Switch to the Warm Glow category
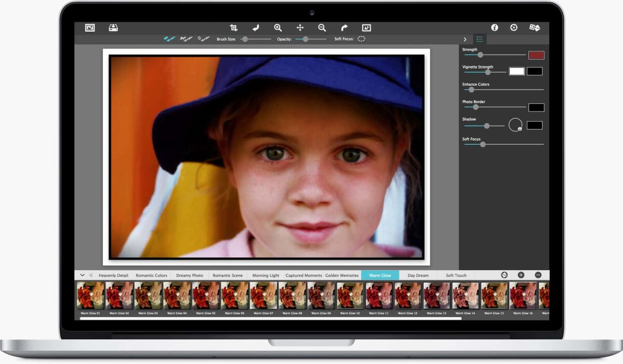This screenshot has width=623, height=364. pyautogui.click(x=380, y=275)
